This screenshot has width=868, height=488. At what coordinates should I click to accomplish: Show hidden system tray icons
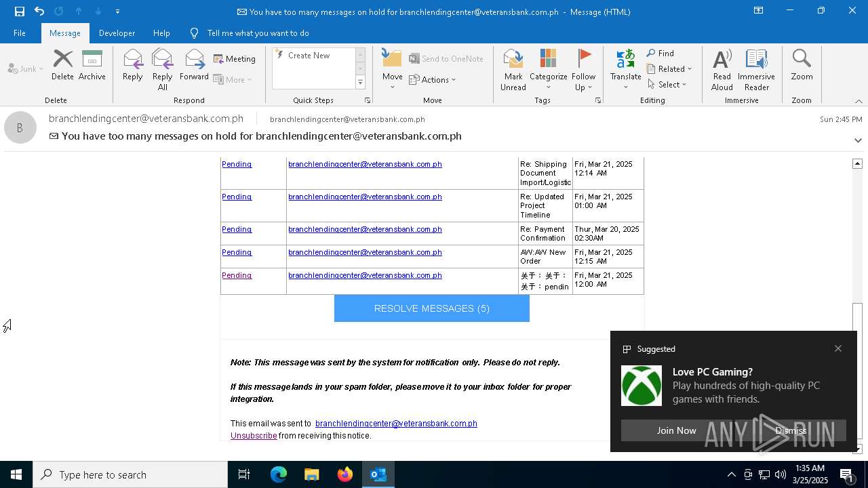731,474
